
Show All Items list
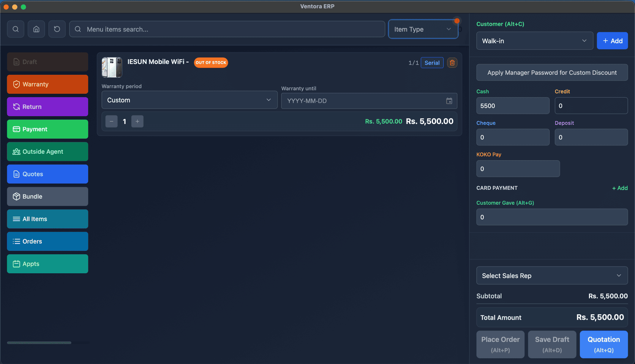[x=47, y=219]
